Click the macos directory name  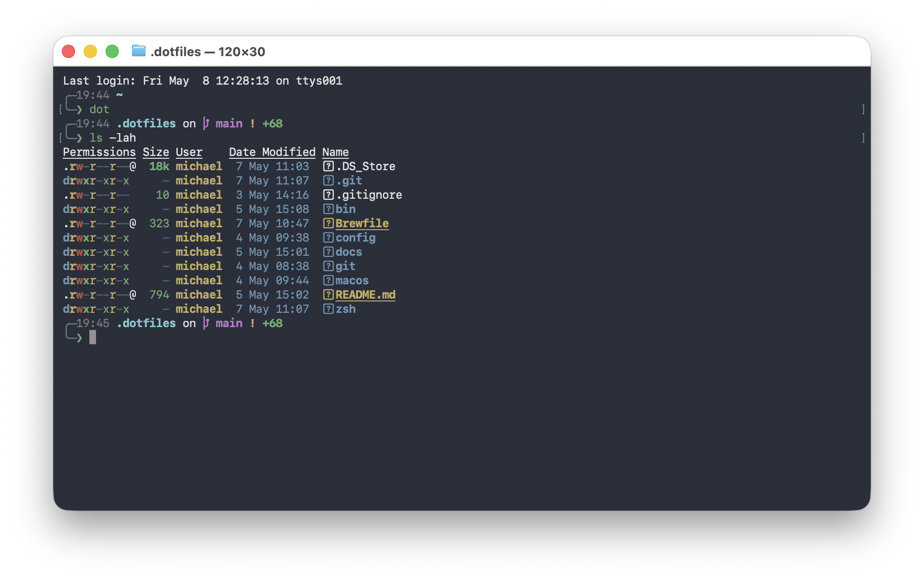tap(352, 281)
